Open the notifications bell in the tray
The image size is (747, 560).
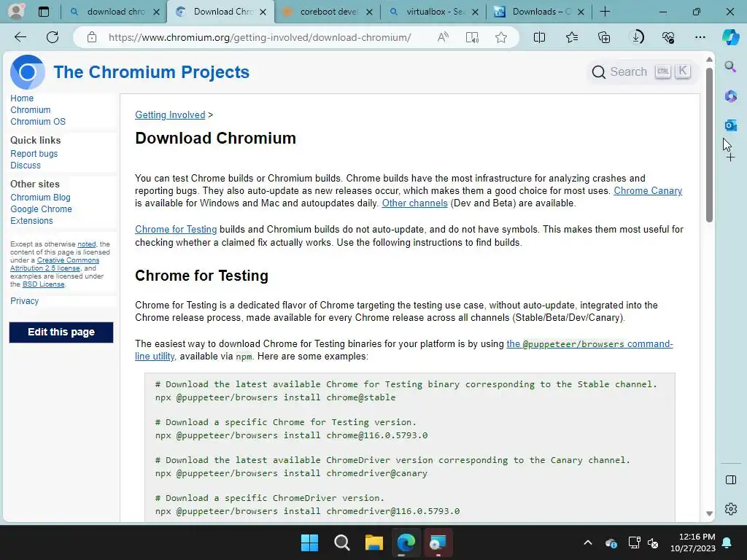click(727, 542)
